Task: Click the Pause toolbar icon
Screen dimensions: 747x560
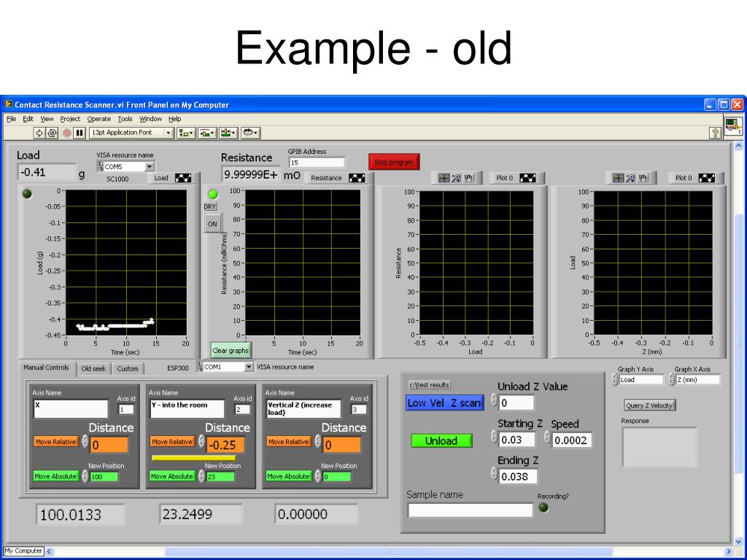Action: pyautogui.click(x=80, y=133)
